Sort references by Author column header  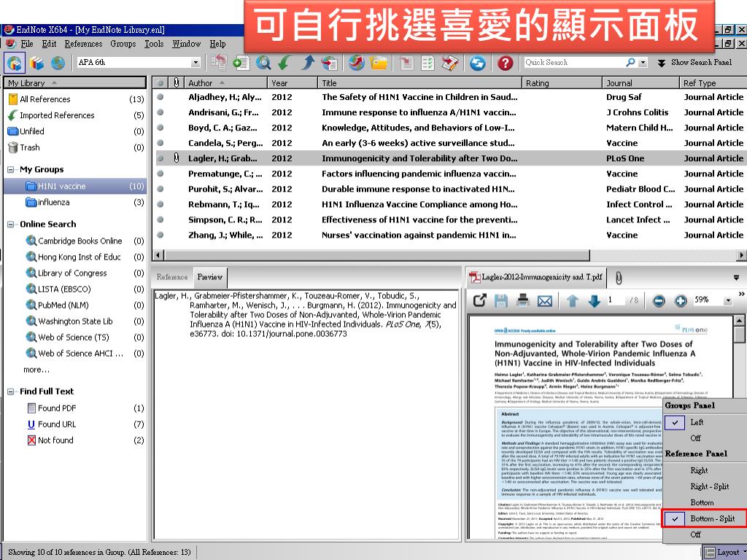(x=225, y=83)
